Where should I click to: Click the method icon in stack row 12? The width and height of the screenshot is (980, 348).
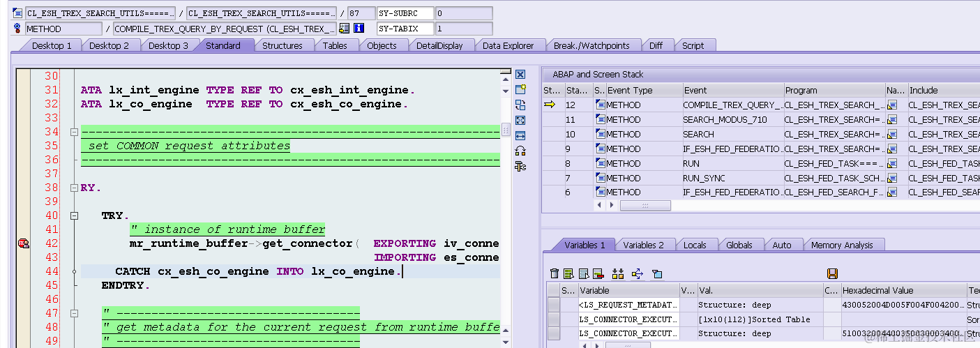(600, 105)
